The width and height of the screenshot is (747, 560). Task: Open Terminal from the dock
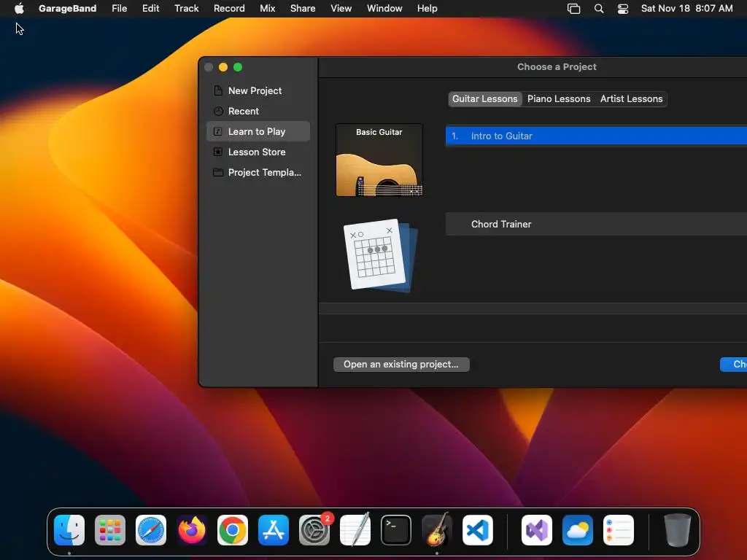[x=396, y=529]
